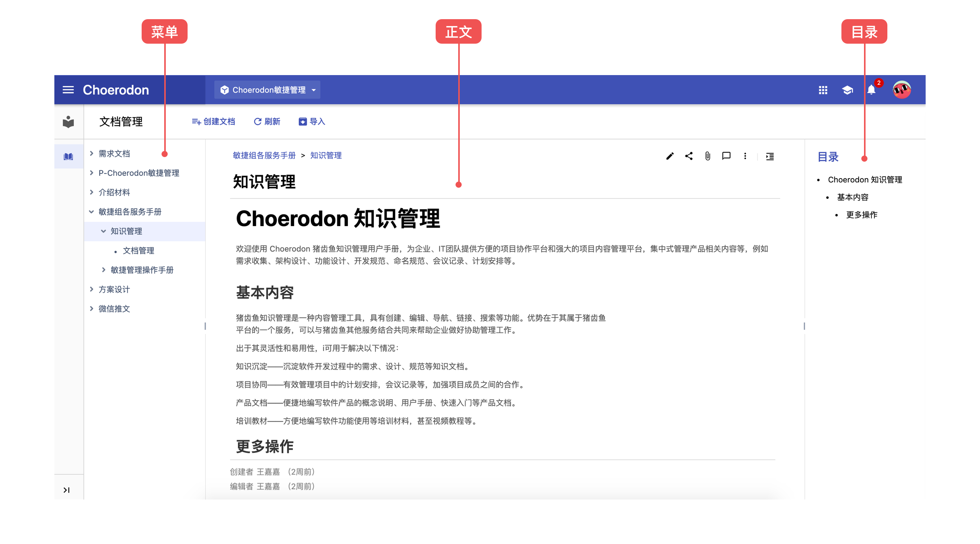The image size is (980, 544).
Task: Select the open book sidebar icon
Action: click(x=69, y=156)
